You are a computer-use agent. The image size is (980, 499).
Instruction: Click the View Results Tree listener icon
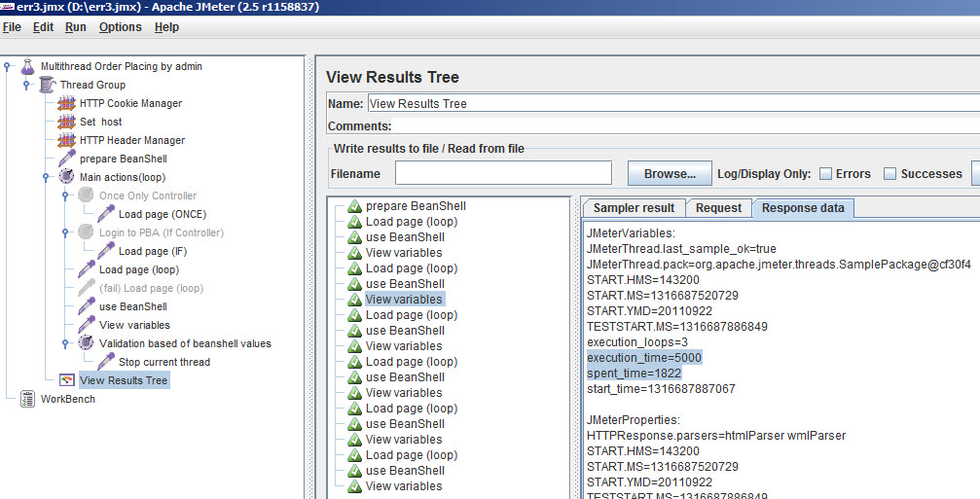[x=66, y=380]
